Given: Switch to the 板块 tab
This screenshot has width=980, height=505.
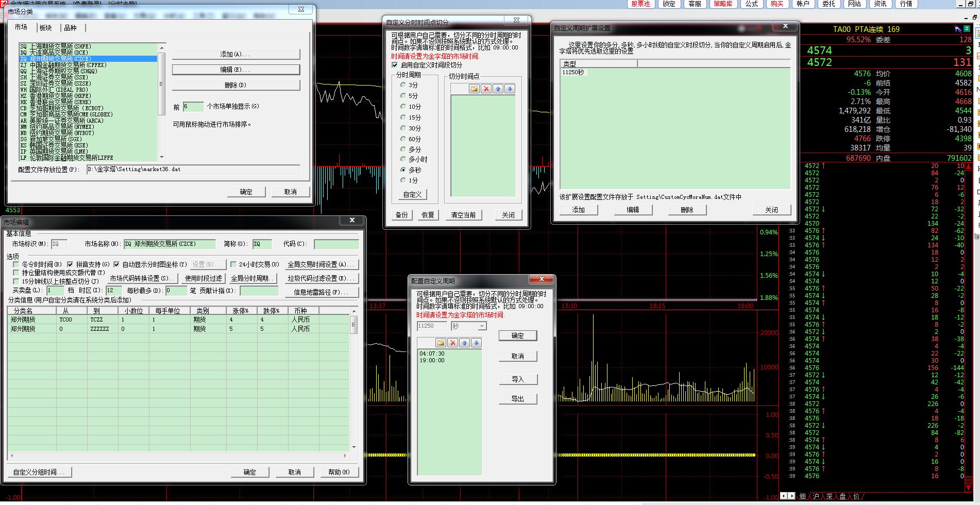Looking at the screenshot, I should click(46, 28).
